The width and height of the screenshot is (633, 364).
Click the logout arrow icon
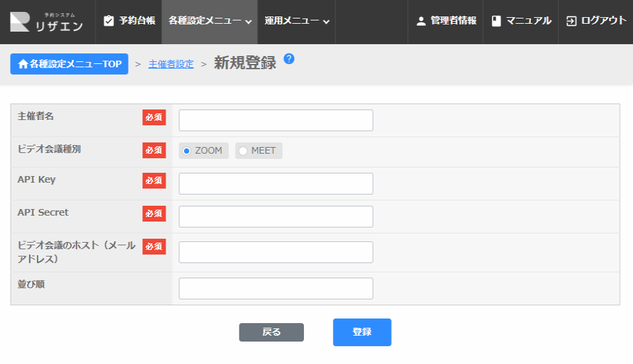click(x=571, y=21)
